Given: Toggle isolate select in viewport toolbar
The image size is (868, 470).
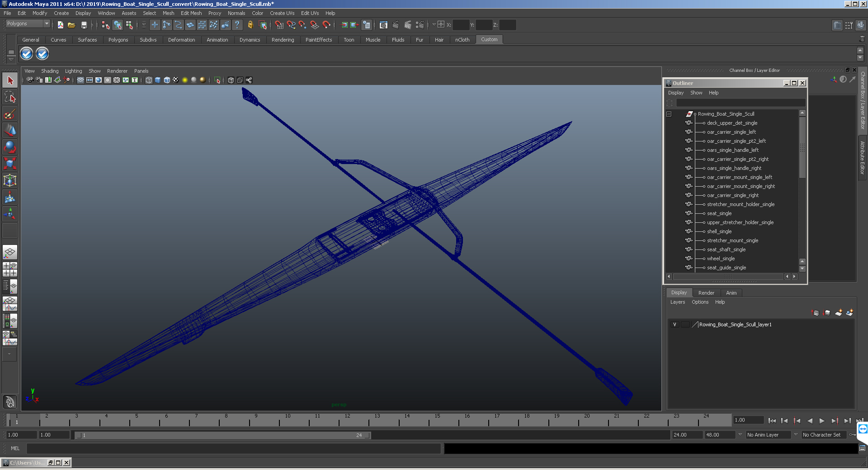Looking at the screenshot, I should pyautogui.click(x=217, y=80).
